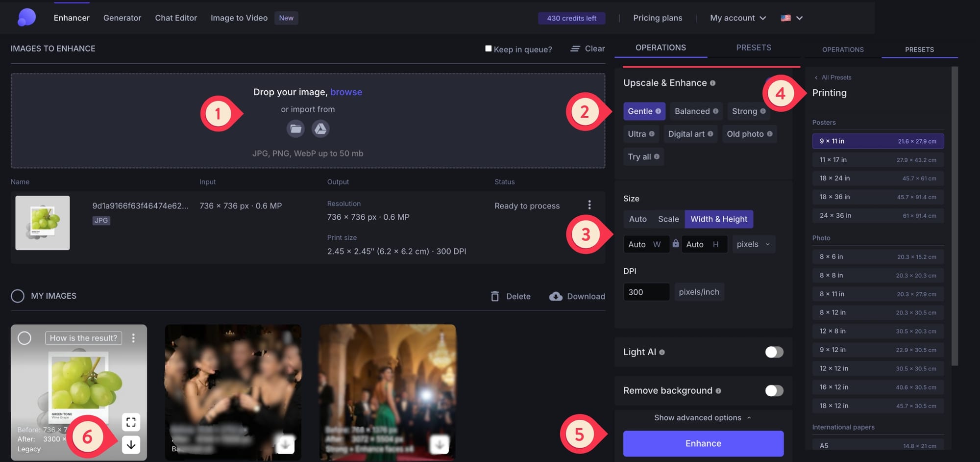Check the Keep in queue checkbox
The height and width of the screenshot is (462, 980).
pos(488,48)
